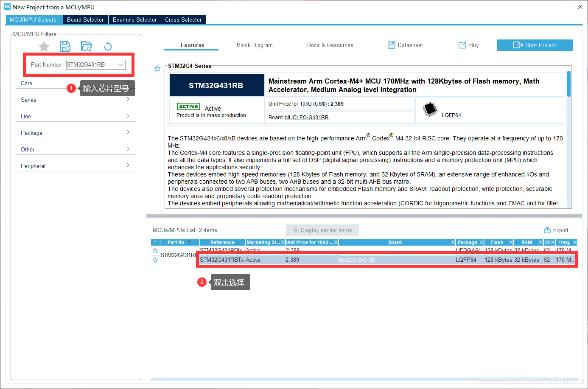The width and height of the screenshot is (588, 389).
Task: Click the Part Number text field
Action: [91, 64]
